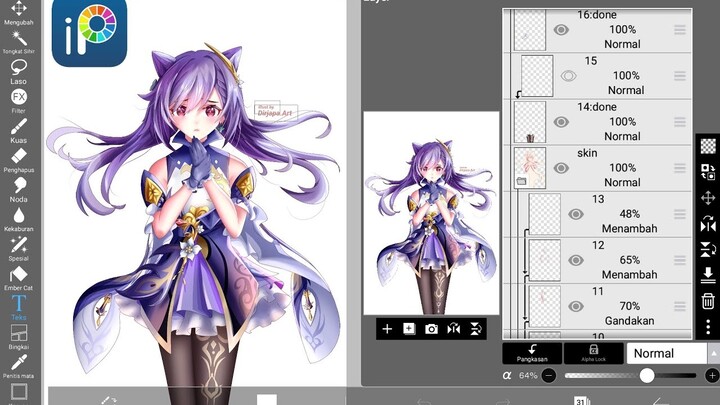Select the Kuas brush tool
This screenshot has width=720, height=405.
point(18,131)
